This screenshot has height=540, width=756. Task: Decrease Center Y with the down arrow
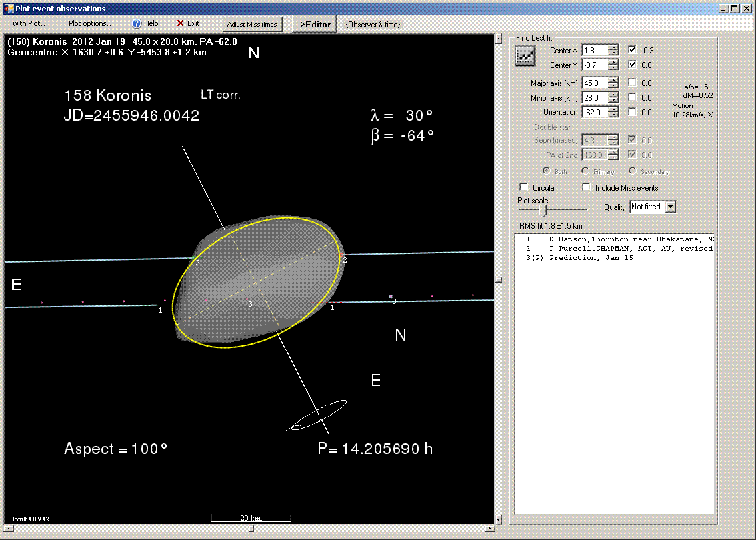tap(613, 67)
